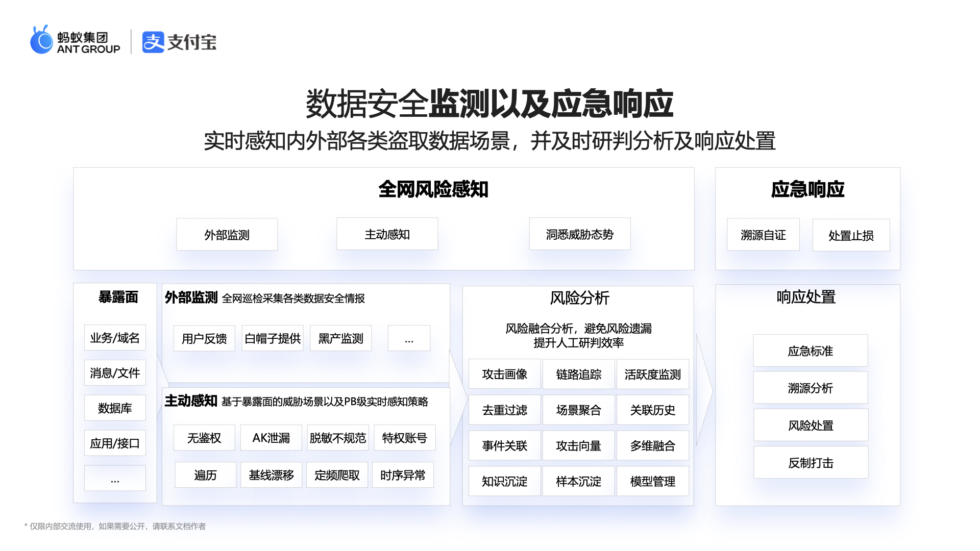Select the 应用/接口 box
980x551 pixels.
(115, 443)
